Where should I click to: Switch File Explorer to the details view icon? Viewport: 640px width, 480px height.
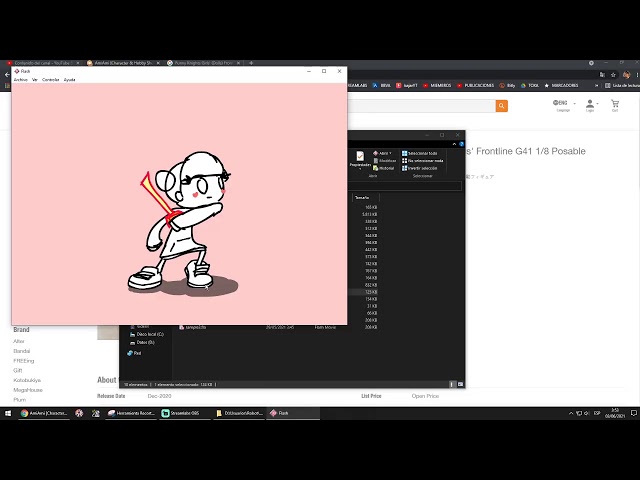click(451, 384)
